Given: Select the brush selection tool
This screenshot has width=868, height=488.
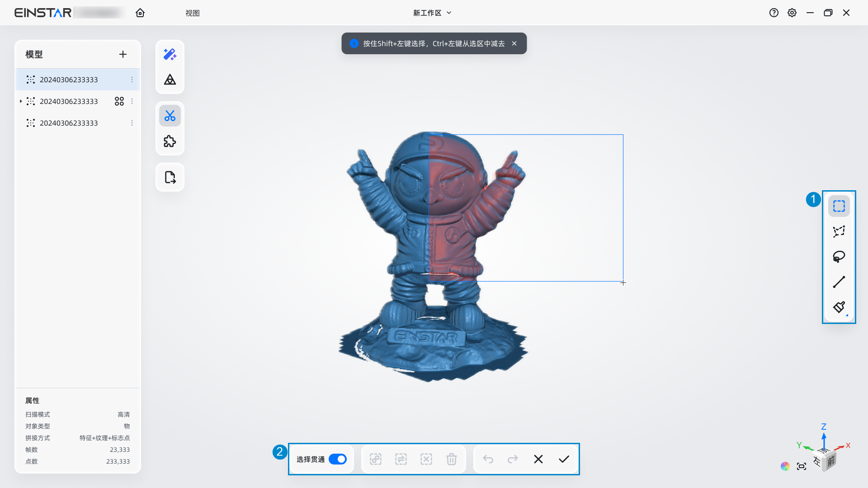Looking at the screenshot, I should [839, 307].
